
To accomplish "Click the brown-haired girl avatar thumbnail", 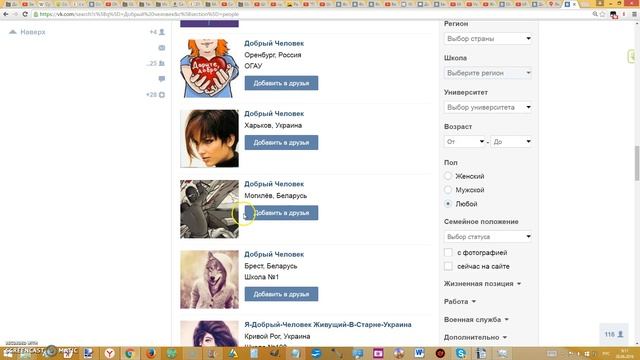I will [x=209, y=139].
